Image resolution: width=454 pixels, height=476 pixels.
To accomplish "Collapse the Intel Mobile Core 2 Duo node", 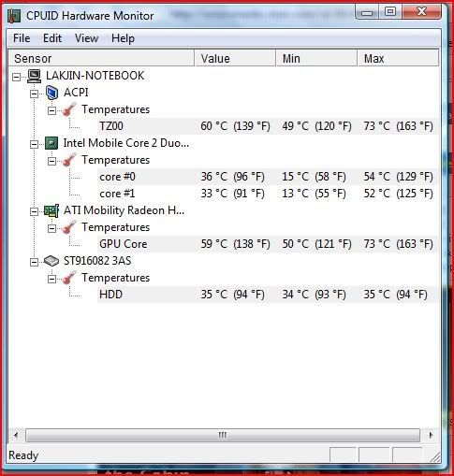I will 35,144.
